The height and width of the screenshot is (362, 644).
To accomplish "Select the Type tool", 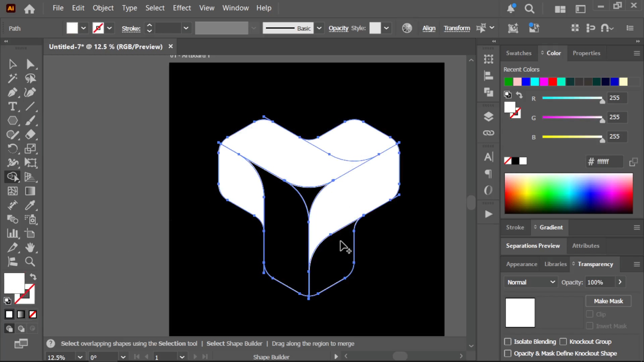I will pos(12,107).
